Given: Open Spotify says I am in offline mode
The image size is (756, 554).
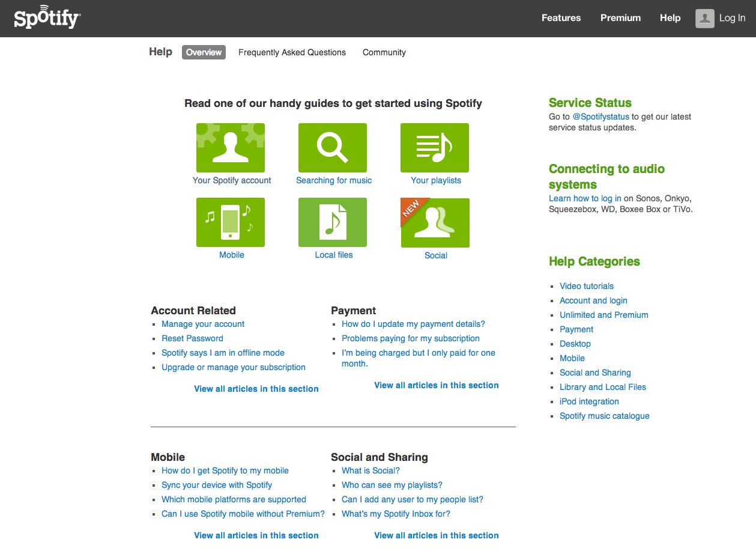Looking at the screenshot, I should pos(223,353).
